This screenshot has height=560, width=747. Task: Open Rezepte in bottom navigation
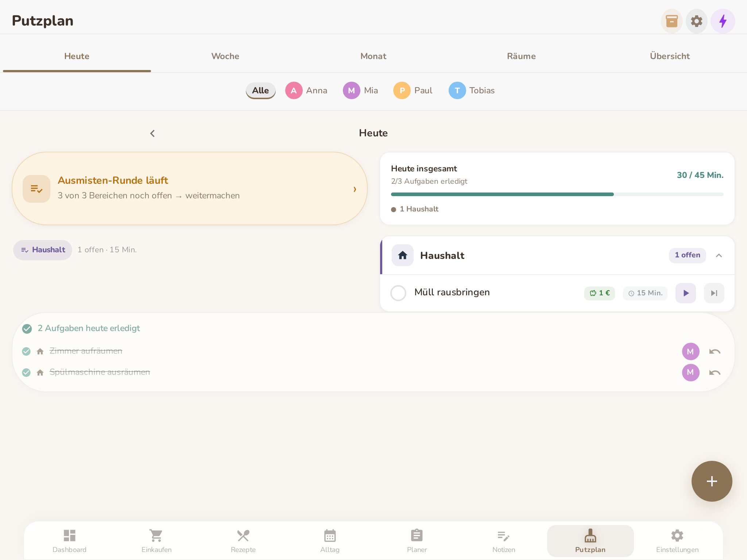243,541
